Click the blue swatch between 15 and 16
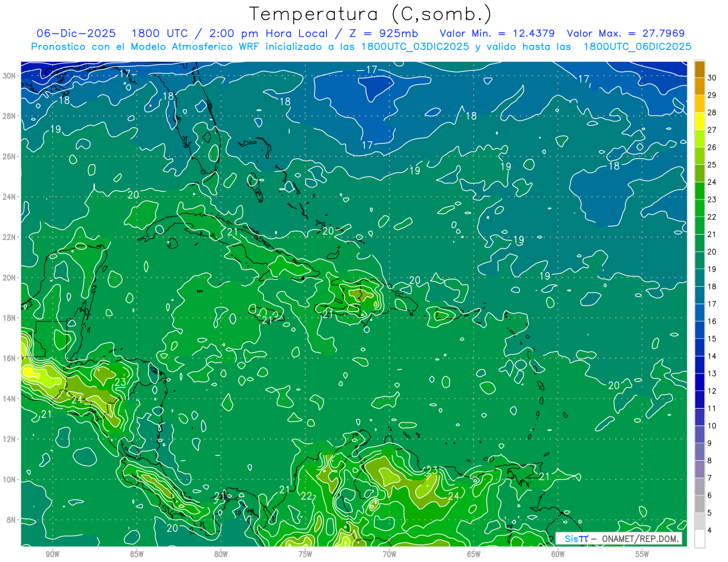 [x=700, y=330]
